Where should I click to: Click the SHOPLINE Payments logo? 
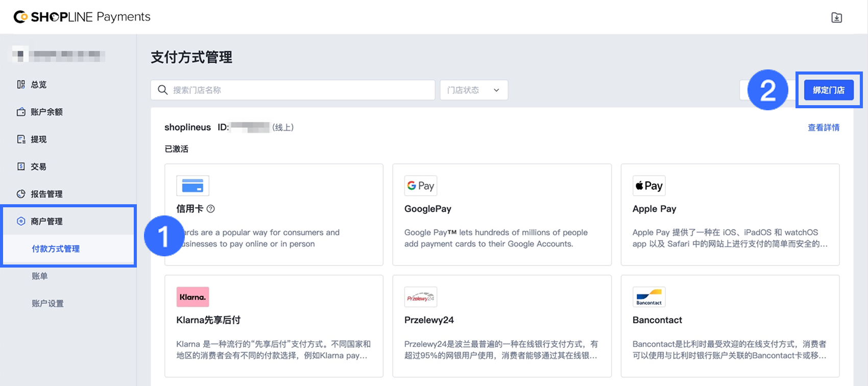[x=82, y=17]
